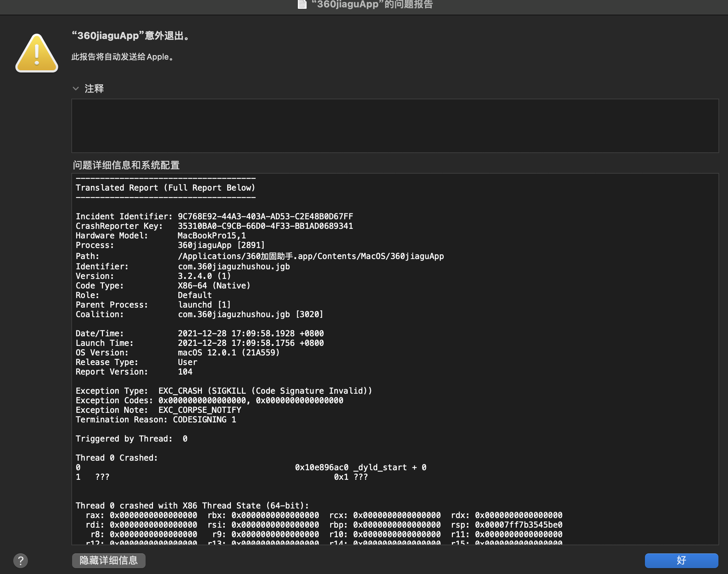Click the “360jiaguApp”意外退出 heading
This screenshot has height=574, width=728.
tap(131, 36)
